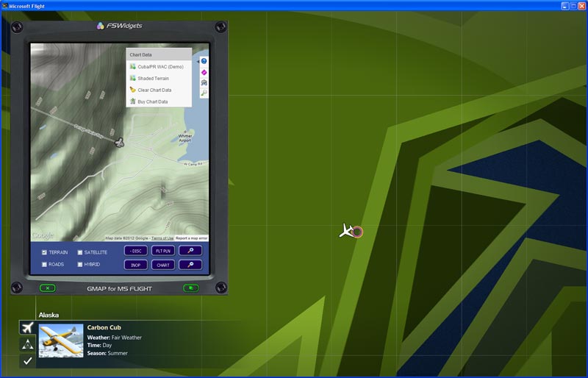Select the airplane icon beside Carbon Cub

tap(27, 327)
